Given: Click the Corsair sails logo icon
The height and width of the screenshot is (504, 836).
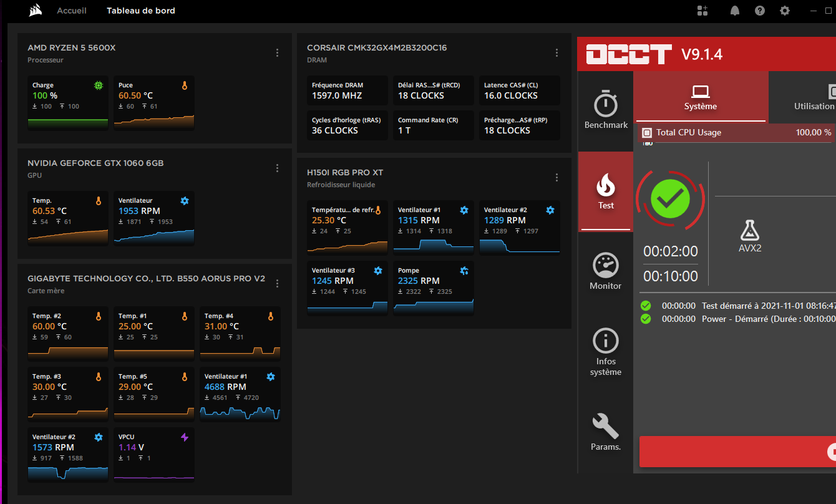Looking at the screenshot, I should click(36, 11).
